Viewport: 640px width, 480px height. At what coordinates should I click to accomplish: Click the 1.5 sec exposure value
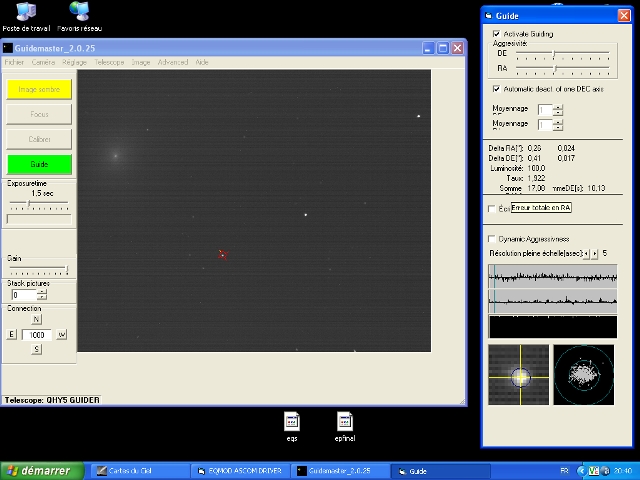[42, 193]
